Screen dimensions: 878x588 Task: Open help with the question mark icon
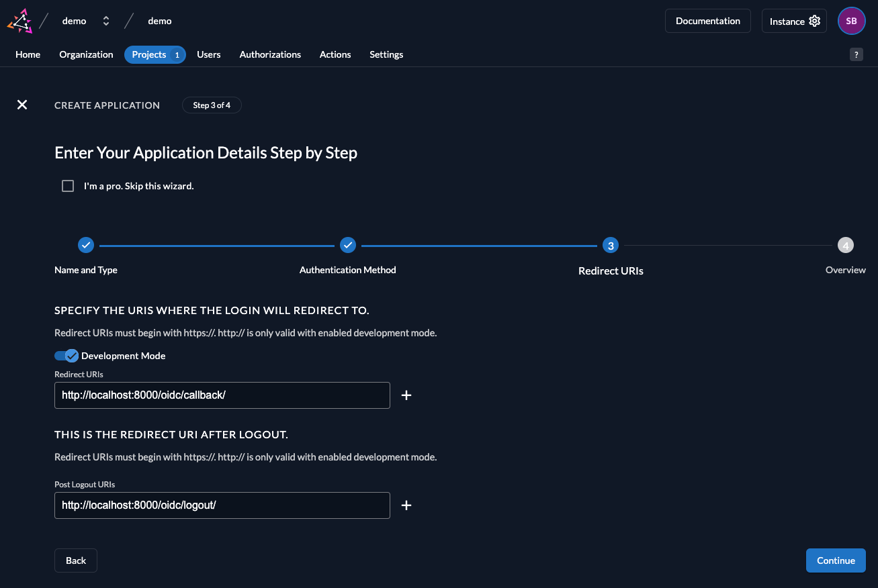pos(857,54)
